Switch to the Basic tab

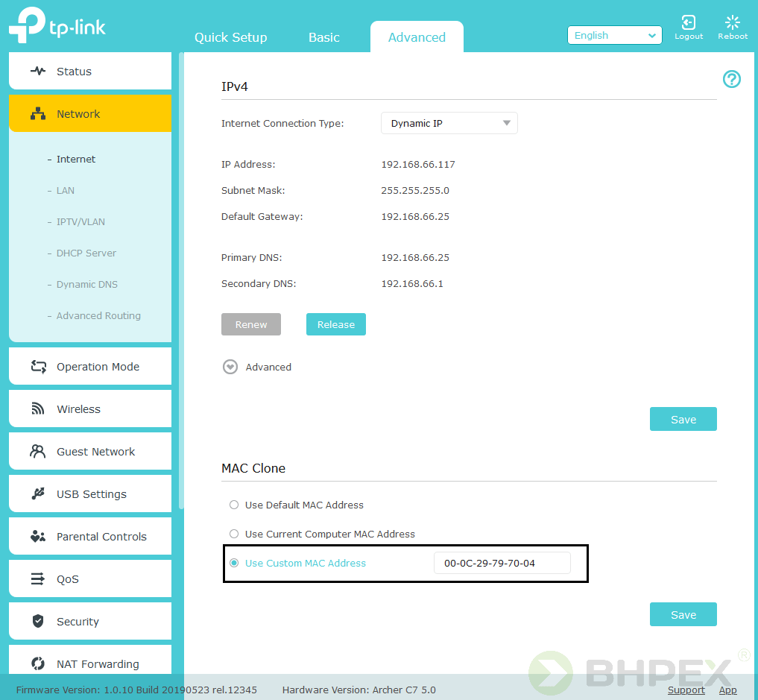(323, 37)
